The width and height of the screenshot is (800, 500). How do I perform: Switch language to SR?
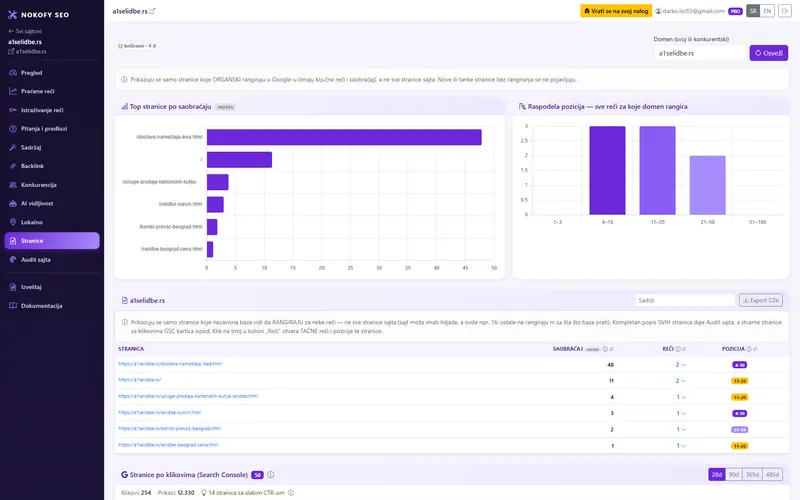tap(753, 11)
